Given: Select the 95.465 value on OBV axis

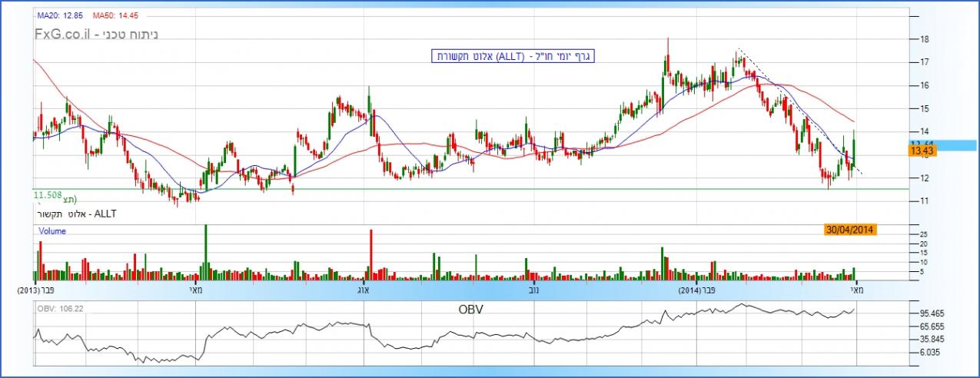Looking at the screenshot, I should (x=933, y=314).
